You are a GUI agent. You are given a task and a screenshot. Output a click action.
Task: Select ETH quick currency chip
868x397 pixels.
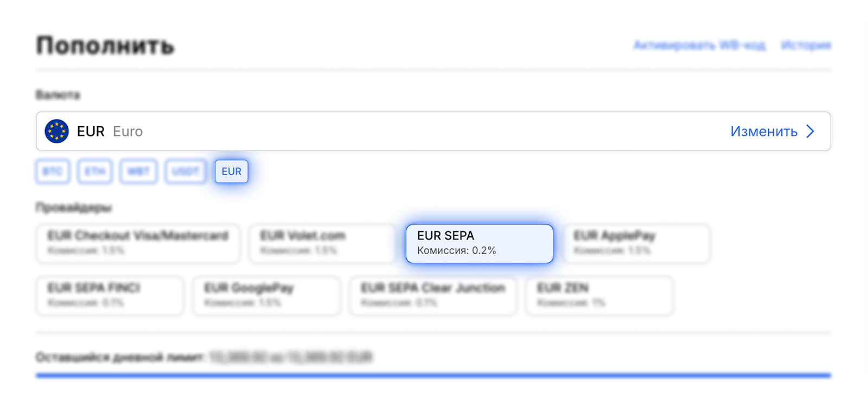95,172
